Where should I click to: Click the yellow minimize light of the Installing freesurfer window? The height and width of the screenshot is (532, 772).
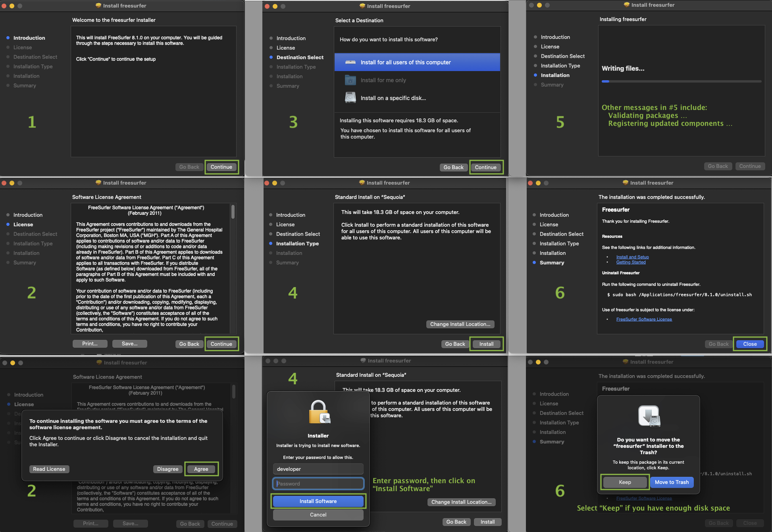point(539,5)
